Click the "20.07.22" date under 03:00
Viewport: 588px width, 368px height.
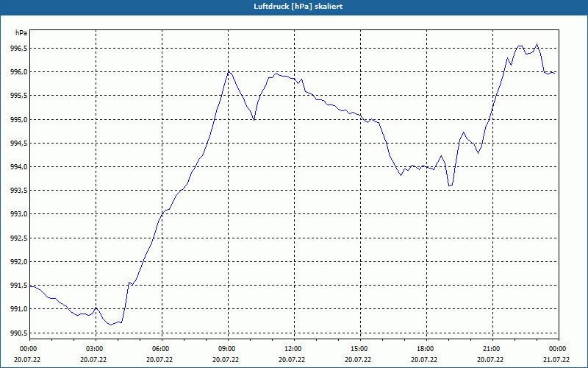click(x=93, y=360)
